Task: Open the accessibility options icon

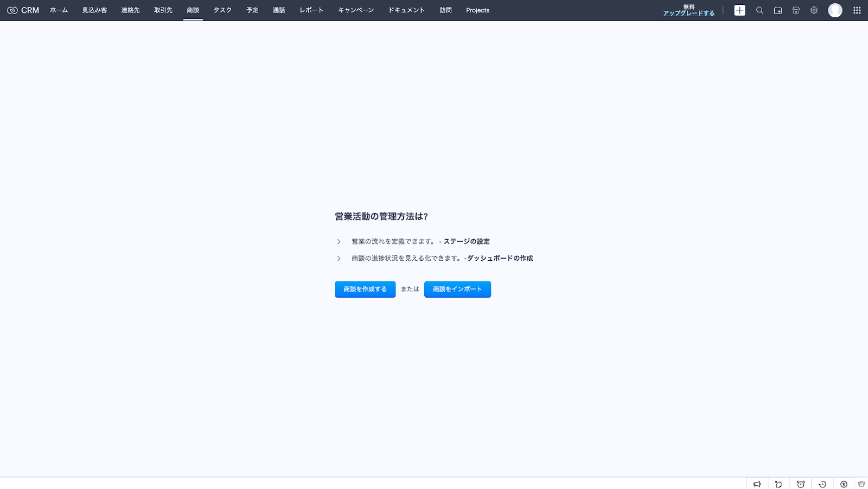Action: click(x=844, y=484)
